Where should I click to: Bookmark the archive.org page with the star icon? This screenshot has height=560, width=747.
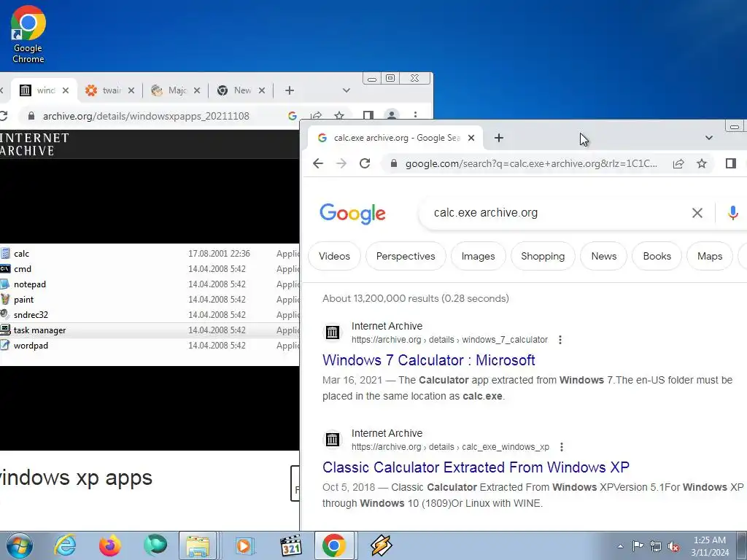click(339, 116)
